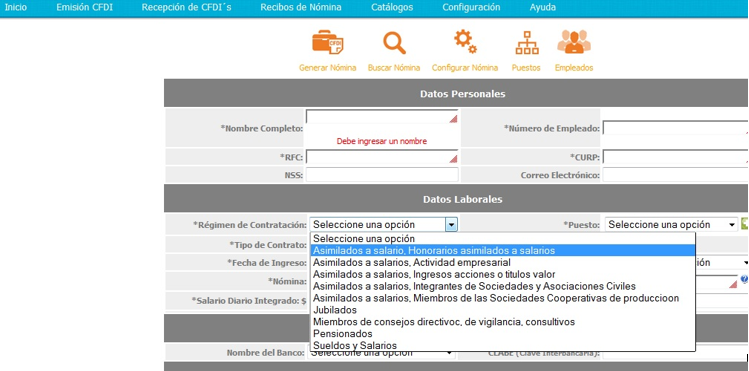Select the 'Sueldos y Salarios' option

click(502, 346)
